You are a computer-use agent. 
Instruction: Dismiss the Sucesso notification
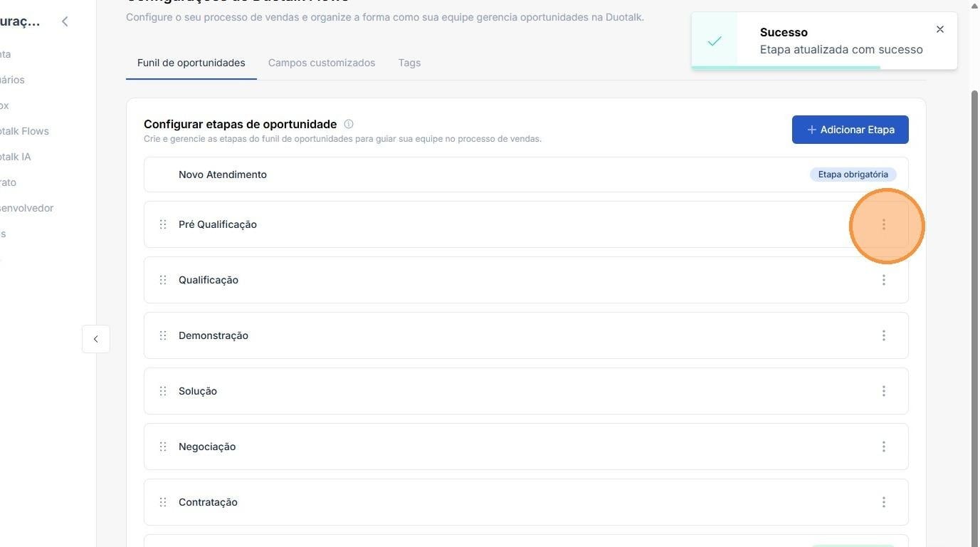(x=940, y=29)
